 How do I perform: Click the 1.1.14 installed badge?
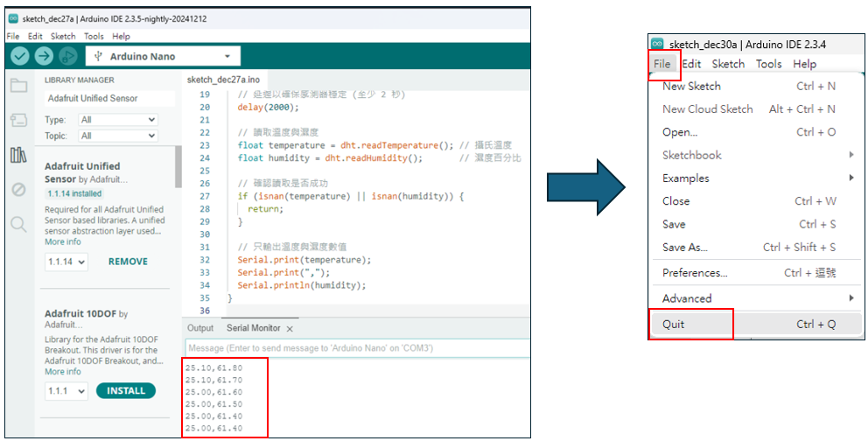pyautogui.click(x=73, y=193)
